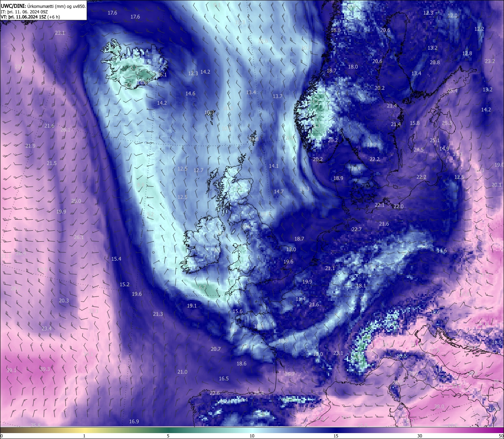Click the value '18.9' near Denmark
Viewport: 504px width, 439px height.
coord(338,178)
